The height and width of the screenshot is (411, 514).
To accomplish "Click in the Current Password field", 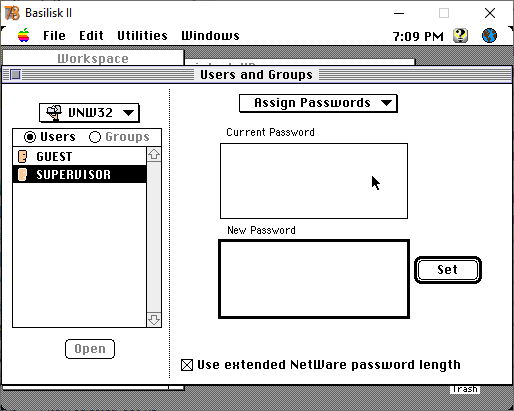I will click(x=314, y=181).
